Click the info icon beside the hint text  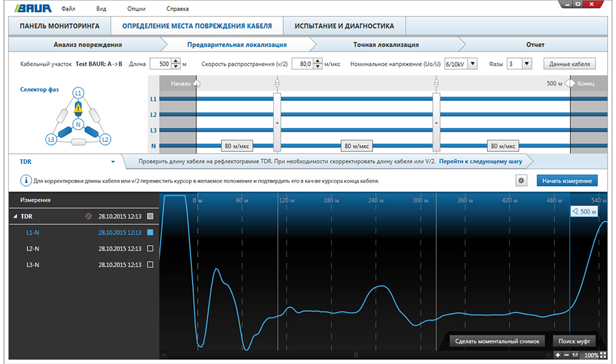click(x=26, y=181)
